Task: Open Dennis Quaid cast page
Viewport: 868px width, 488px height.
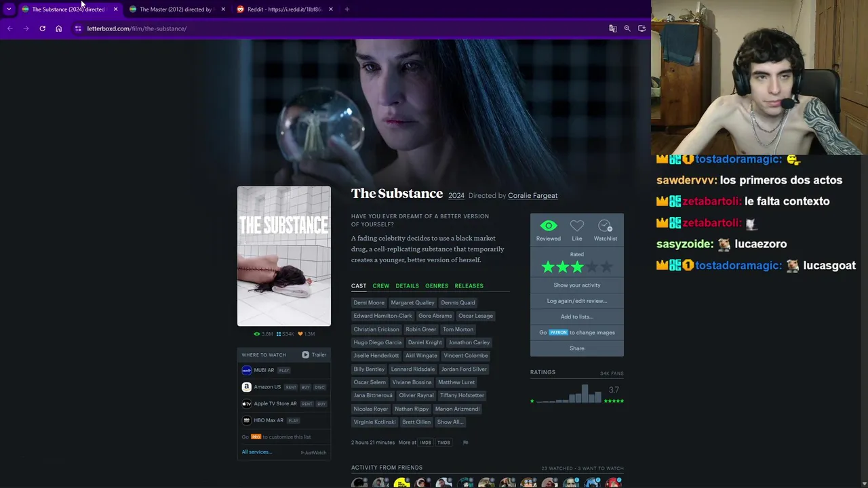Action: pos(458,303)
